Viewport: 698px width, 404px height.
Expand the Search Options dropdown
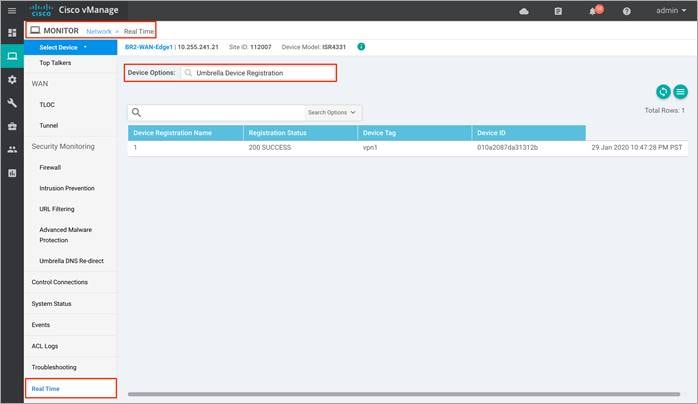332,113
